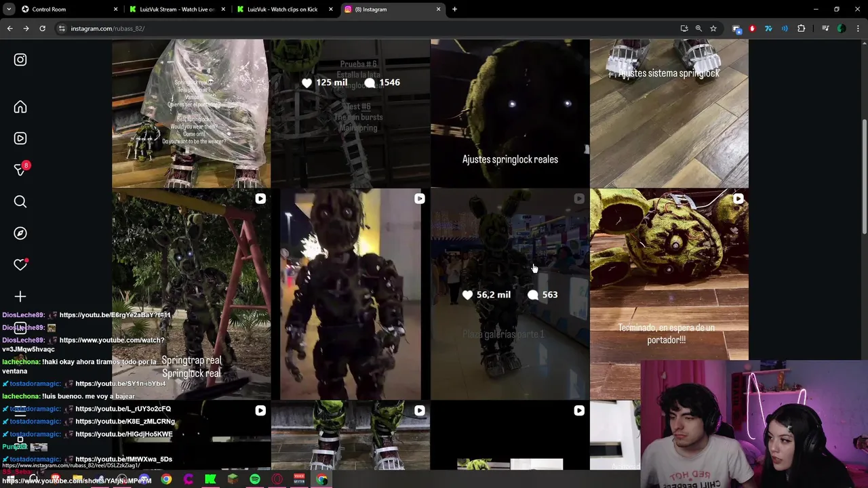Viewport: 868px width, 488px height.
Task: Switch to Control Room tab
Action: (69, 9)
